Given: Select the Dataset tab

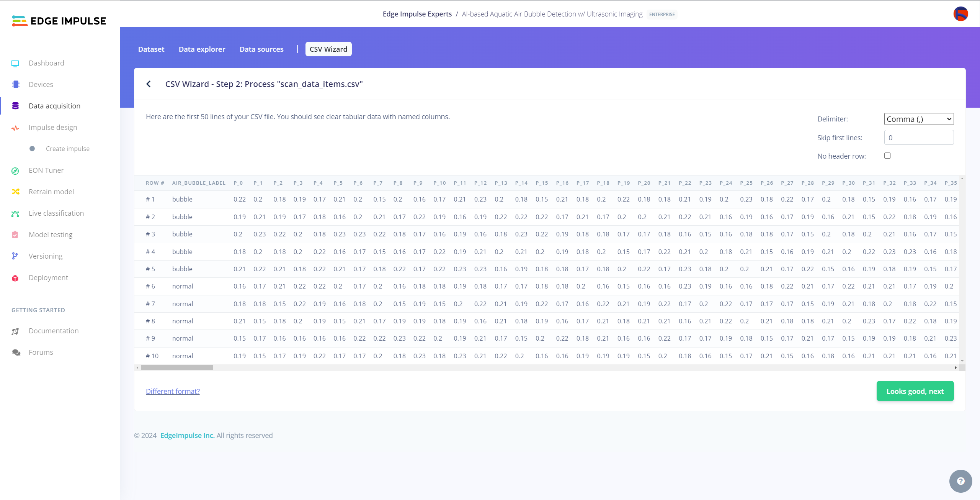Looking at the screenshot, I should point(151,49).
